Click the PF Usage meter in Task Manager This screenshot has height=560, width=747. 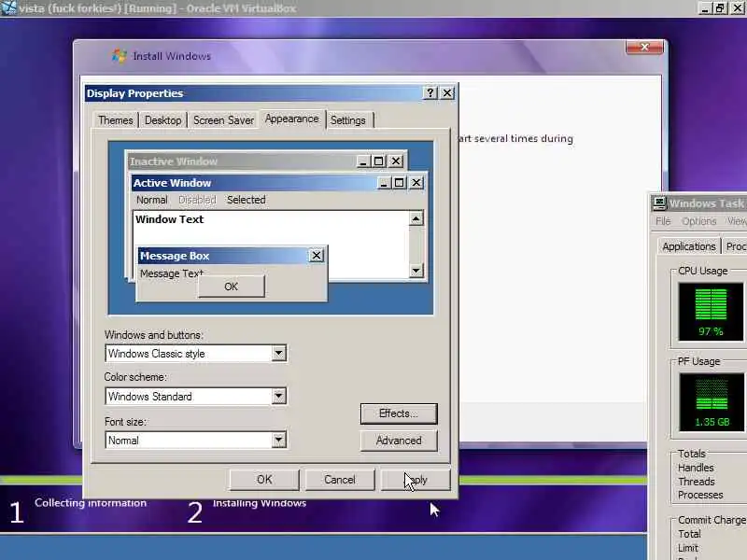(712, 402)
